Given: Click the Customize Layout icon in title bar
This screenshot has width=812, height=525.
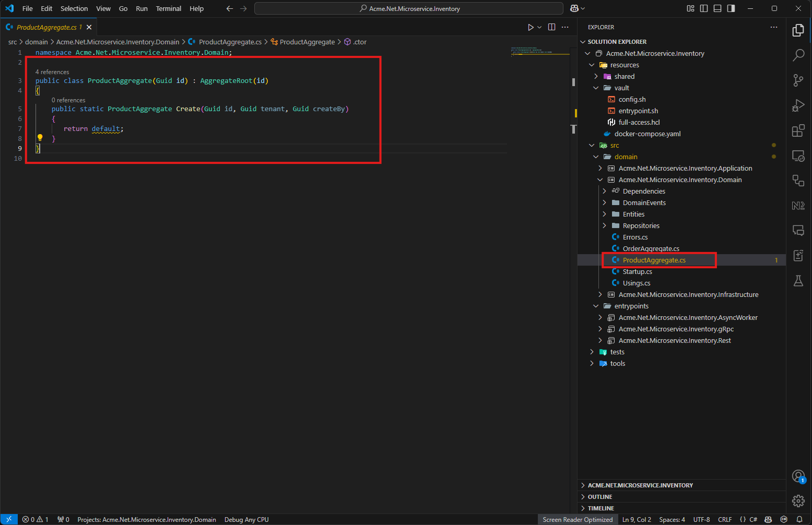Looking at the screenshot, I should (x=690, y=8).
